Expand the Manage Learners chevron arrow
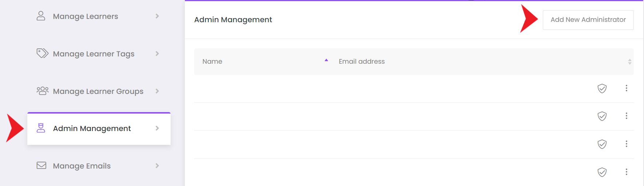This screenshot has height=186, width=644. click(x=157, y=16)
